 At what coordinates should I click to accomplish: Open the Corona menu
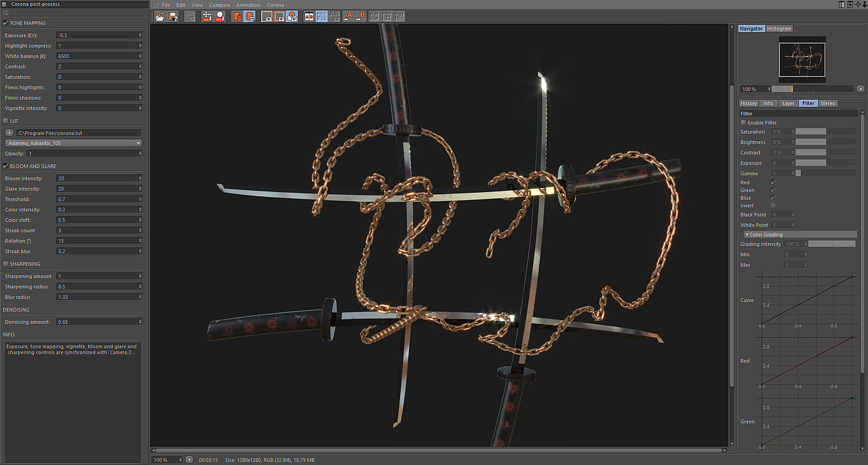[x=275, y=5]
